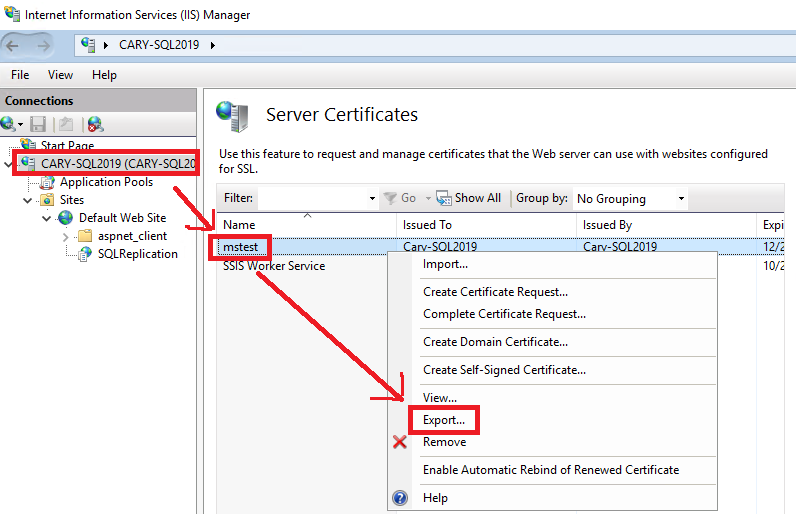This screenshot has height=514, width=796.
Task: Select the SSIS Worker Service certificate
Action: click(x=274, y=266)
